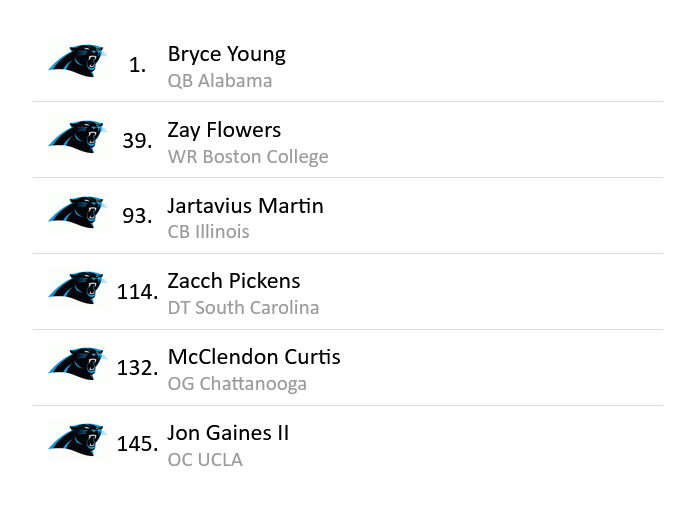Click the Panthers logo beside Zacch Pickens
Image resolution: width=693 pixels, height=514 pixels.
(x=76, y=288)
